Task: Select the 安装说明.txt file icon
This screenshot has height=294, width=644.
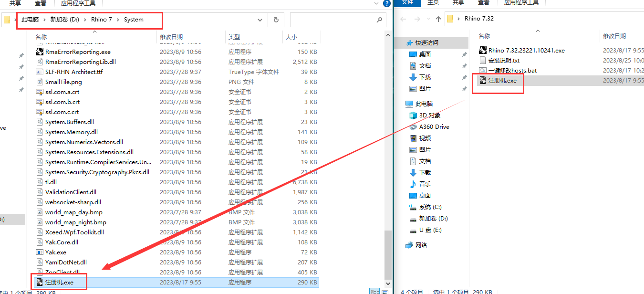Action: tap(482, 60)
